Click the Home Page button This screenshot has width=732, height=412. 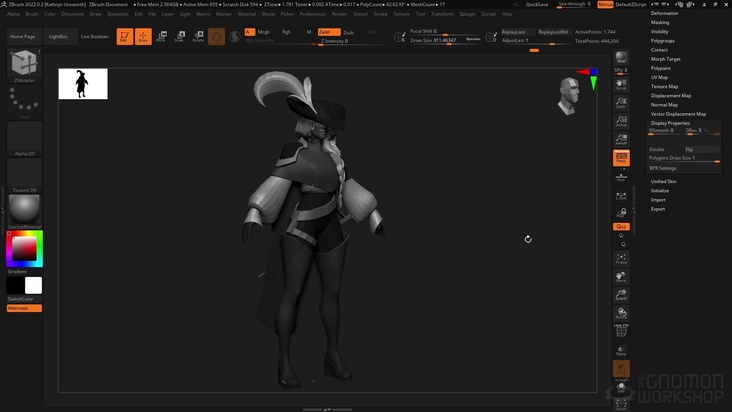pyautogui.click(x=22, y=36)
